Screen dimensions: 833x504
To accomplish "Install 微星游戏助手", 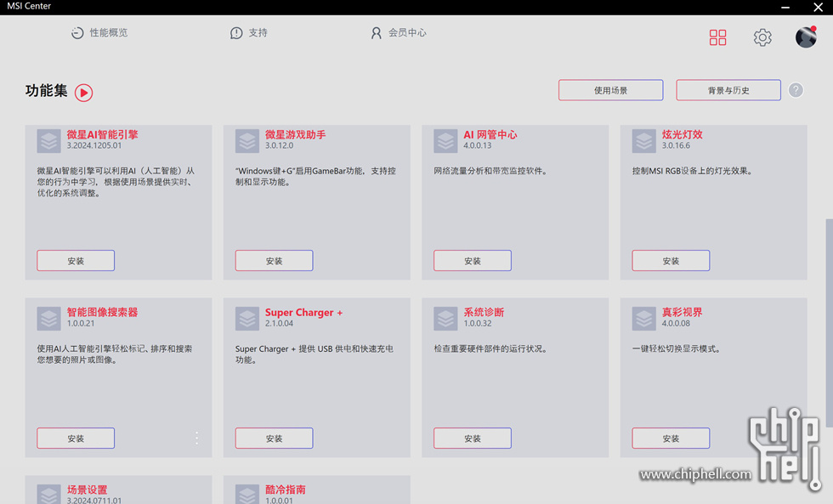I will tap(274, 261).
